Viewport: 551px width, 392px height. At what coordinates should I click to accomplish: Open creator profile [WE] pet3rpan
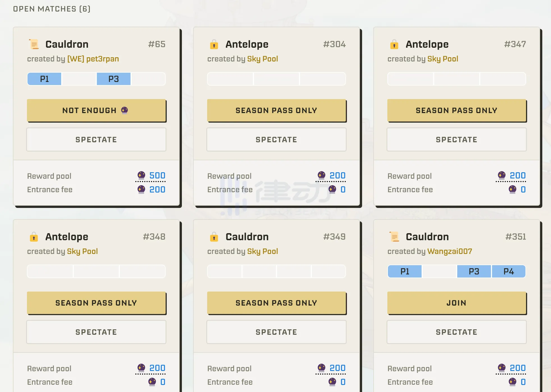click(93, 59)
